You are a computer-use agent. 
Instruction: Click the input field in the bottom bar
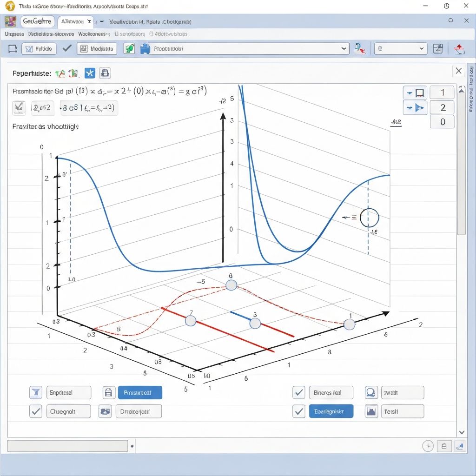pos(67,446)
